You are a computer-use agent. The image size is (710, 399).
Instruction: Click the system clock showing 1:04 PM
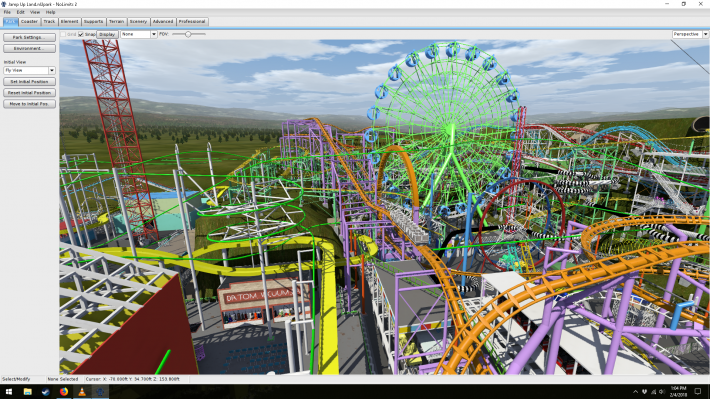point(678,392)
